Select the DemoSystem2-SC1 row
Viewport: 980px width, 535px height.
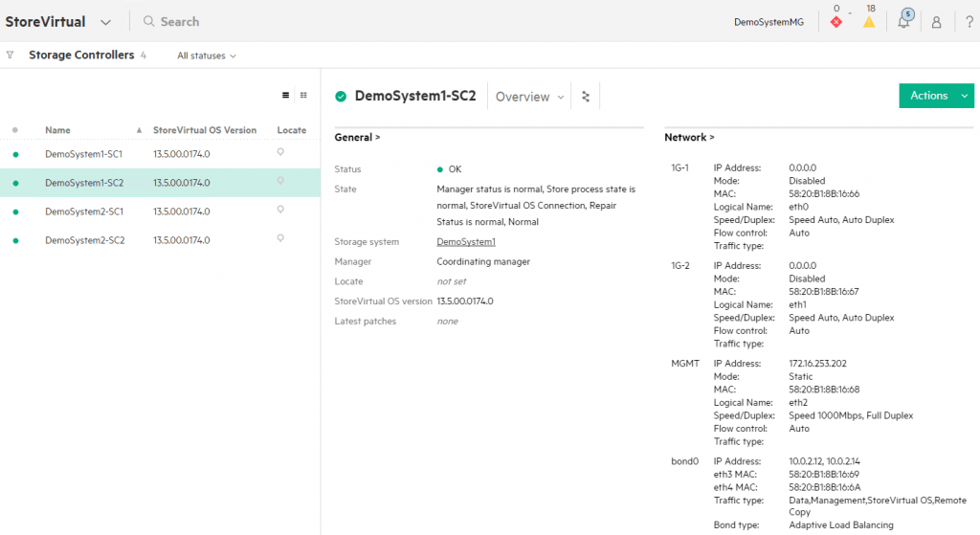(160, 212)
